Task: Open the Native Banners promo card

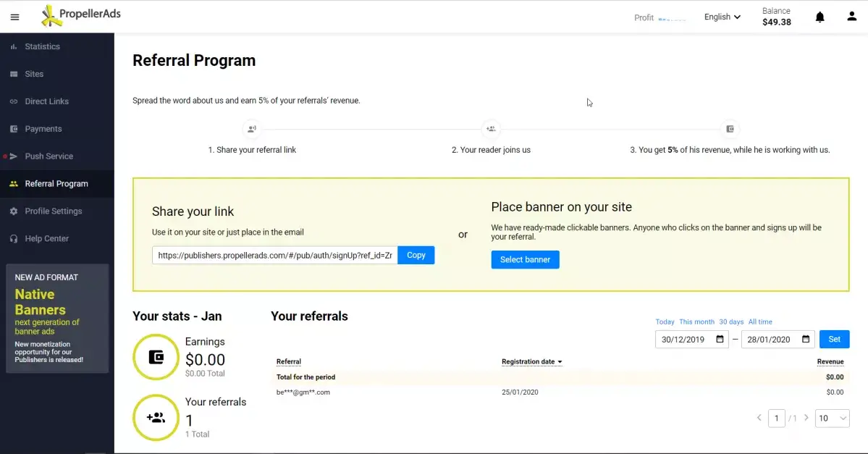Action: 57,319
